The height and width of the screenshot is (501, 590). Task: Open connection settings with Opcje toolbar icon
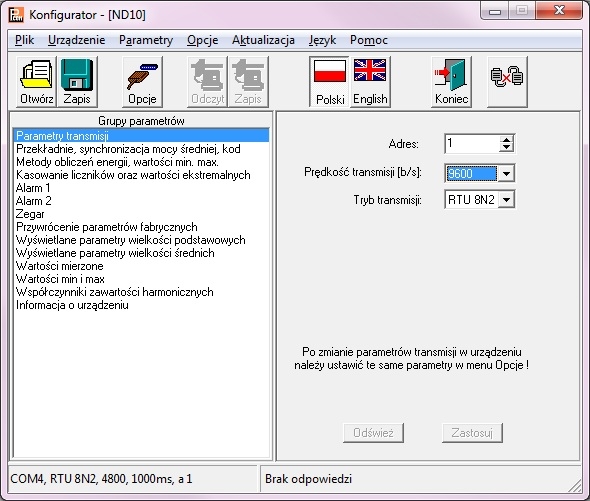coord(142,82)
